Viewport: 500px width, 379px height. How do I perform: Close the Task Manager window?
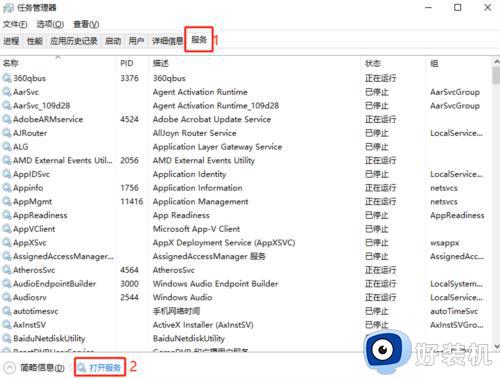[487, 8]
